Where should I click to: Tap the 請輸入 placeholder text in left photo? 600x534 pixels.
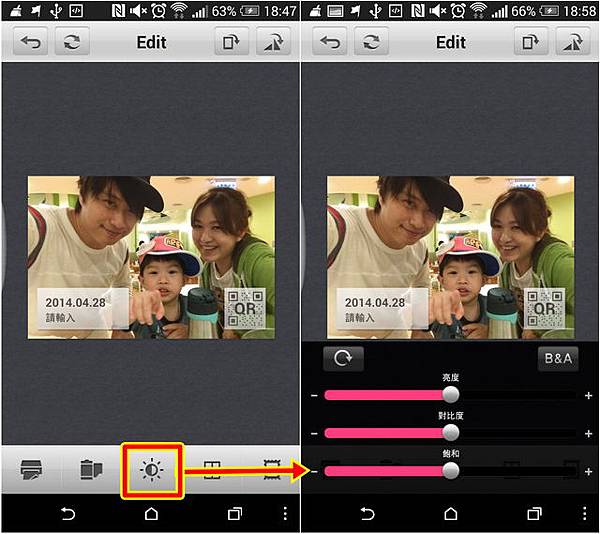pos(60,317)
